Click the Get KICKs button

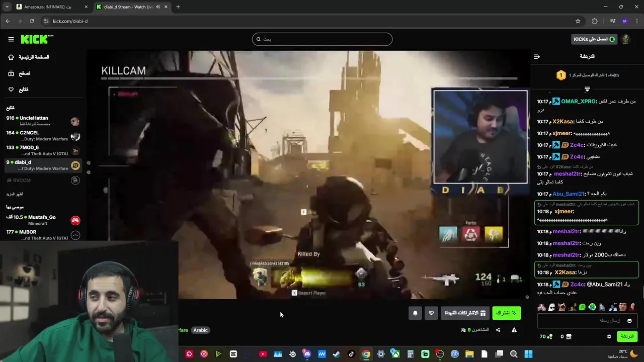[595, 39]
